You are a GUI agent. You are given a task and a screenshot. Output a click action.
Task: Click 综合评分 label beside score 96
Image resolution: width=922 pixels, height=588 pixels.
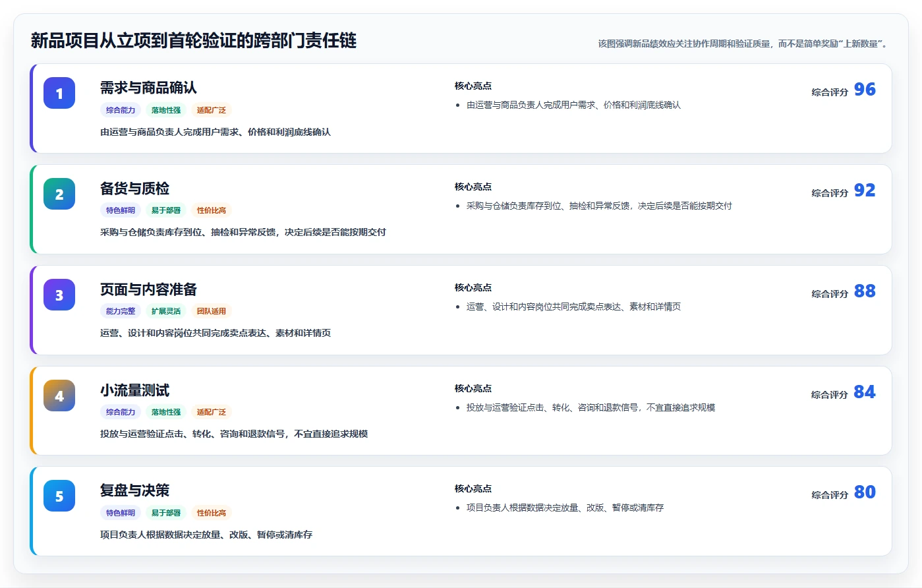[830, 92]
